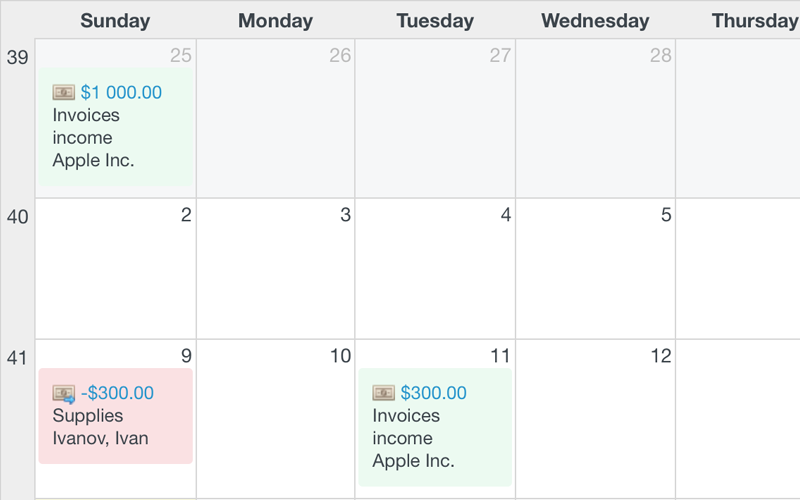Click the Tuesday column header
This screenshot has height=500, width=800.
tap(435, 21)
